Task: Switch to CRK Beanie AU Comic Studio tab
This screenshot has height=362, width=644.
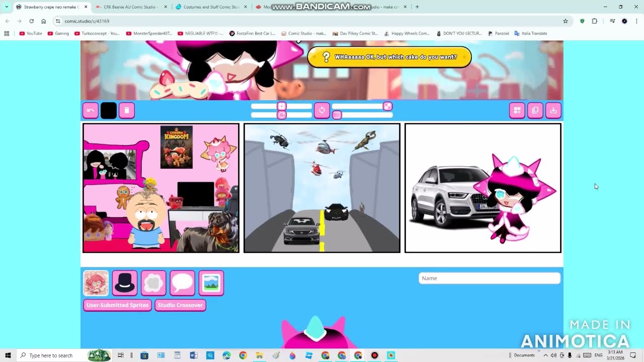Action: (131, 7)
